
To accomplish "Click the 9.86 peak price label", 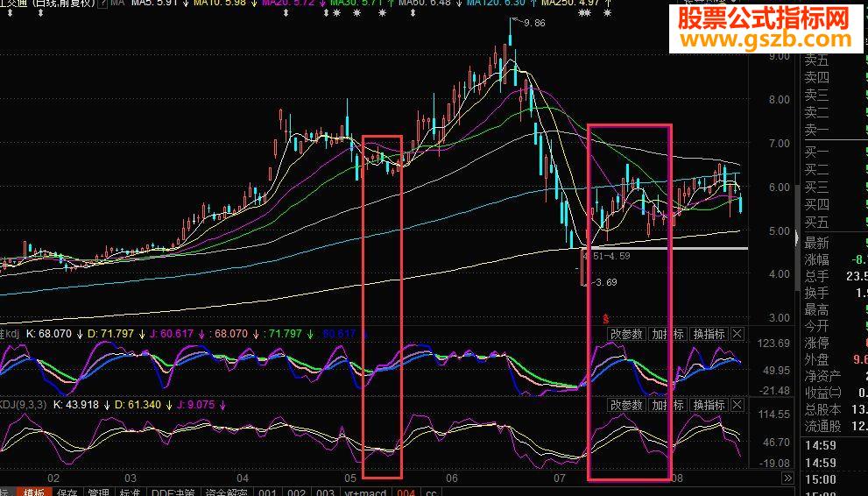I will click(x=534, y=24).
